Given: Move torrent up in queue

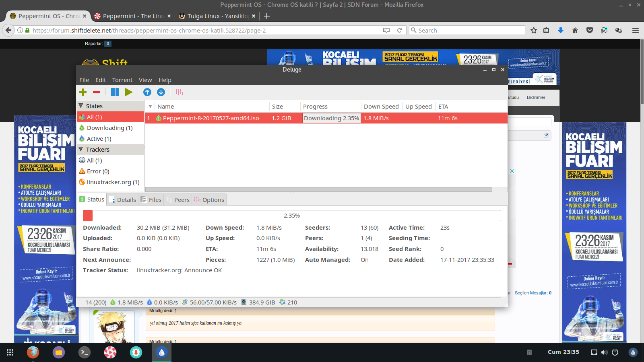Looking at the screenshot, I should (147, 92).
